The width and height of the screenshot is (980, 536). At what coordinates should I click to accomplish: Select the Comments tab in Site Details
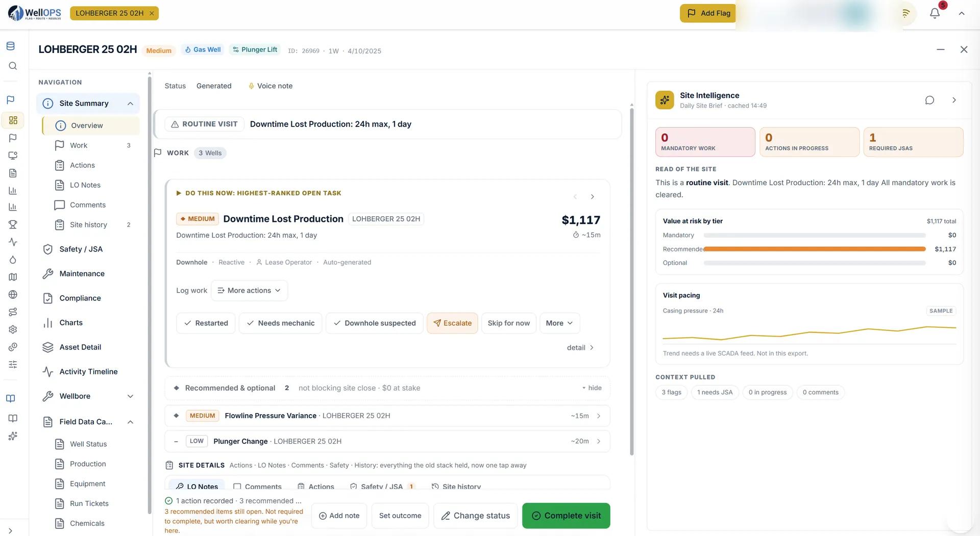pos(258,487)
